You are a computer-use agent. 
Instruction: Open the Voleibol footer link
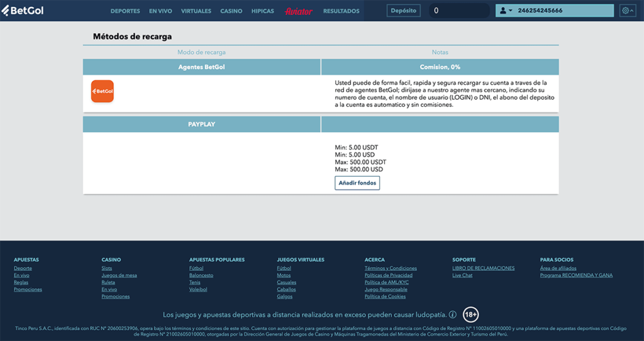(198, 290)
